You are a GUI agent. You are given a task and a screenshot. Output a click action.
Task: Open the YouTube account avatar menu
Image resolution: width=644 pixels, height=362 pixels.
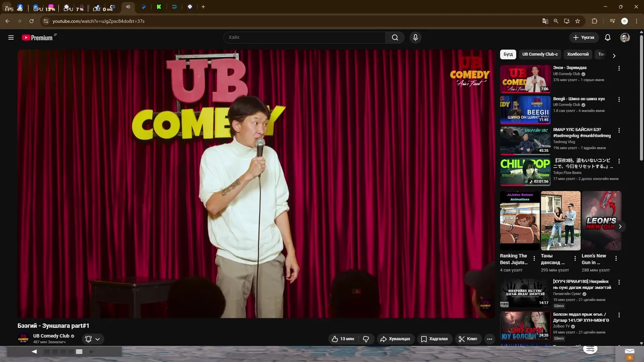625,37
